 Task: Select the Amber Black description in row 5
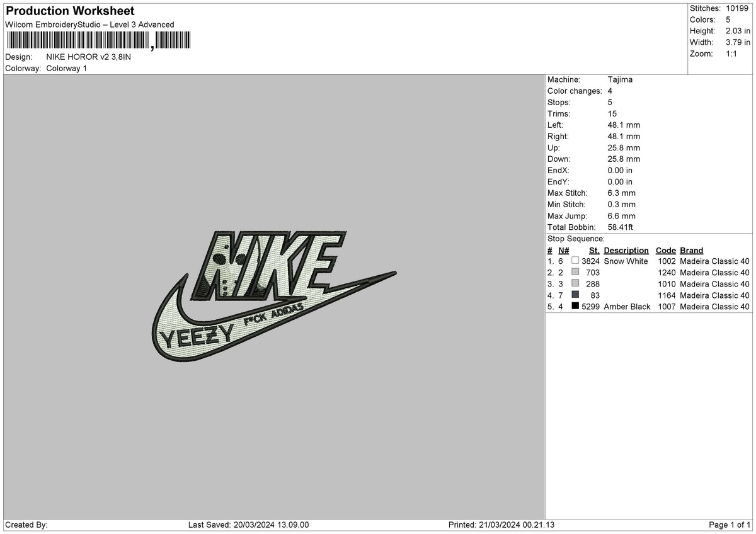tap(627, 306)
